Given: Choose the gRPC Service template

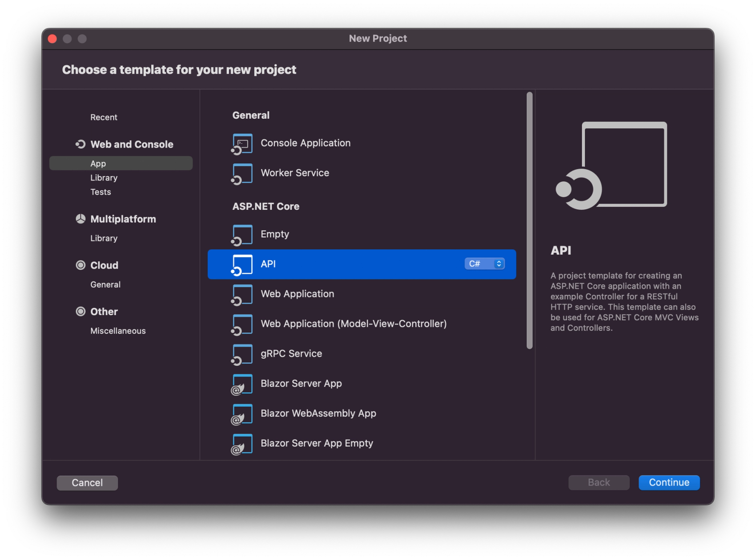Looking at the screenshot, I should click(362, 354).
